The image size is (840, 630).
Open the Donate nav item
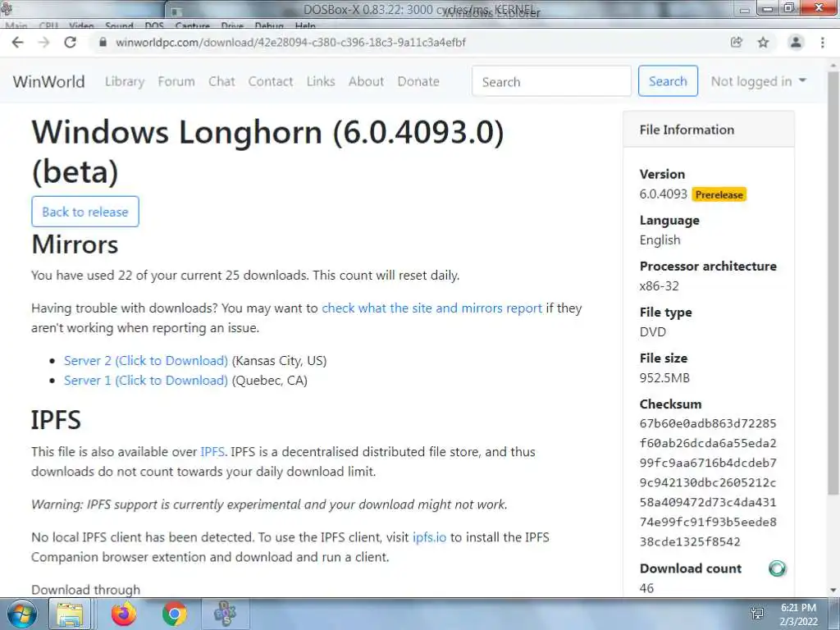(418, 81)
